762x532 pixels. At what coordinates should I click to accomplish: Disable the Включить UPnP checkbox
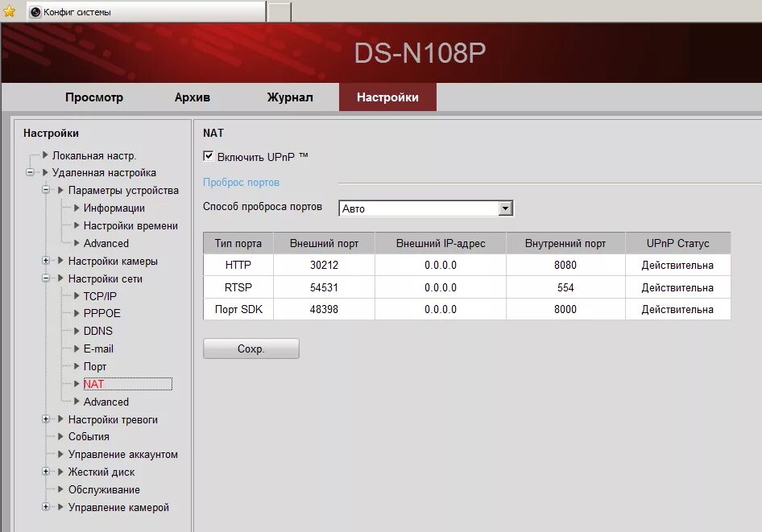pos(208,156)
